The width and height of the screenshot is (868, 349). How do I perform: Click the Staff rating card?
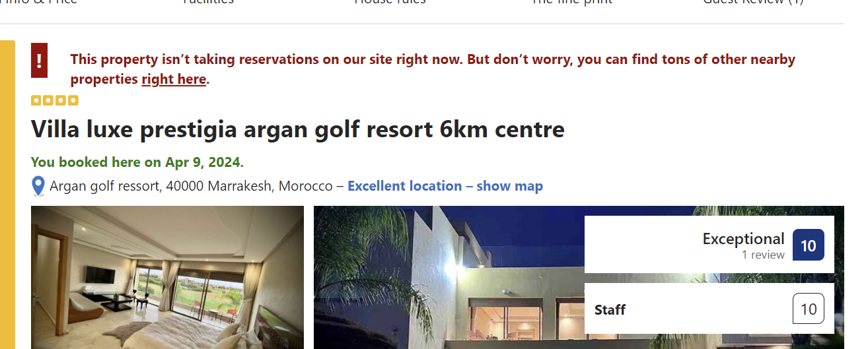click(x=709, y=309)
